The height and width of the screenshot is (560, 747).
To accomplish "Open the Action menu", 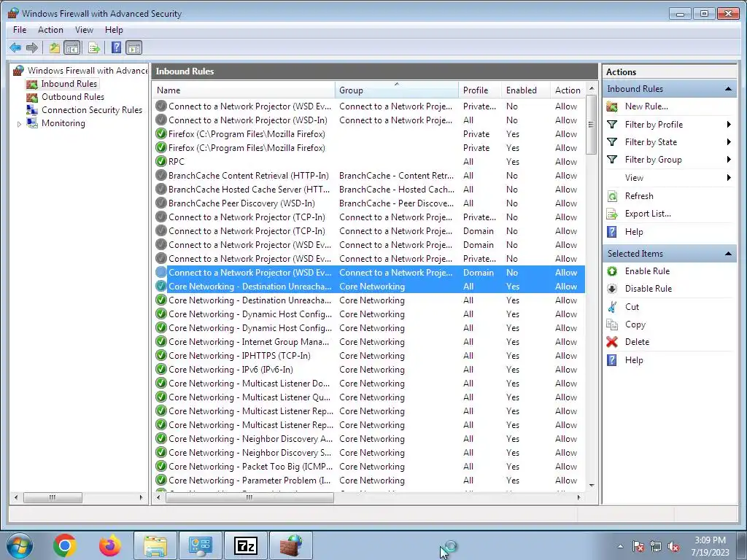I will tap(50, 30).
